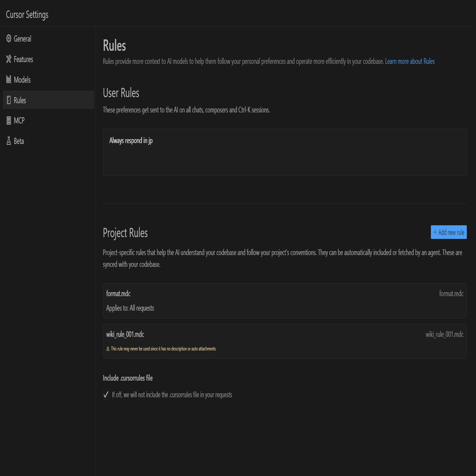Image resolution: width=476 pixels, height=476 pixels.
Task: Click the warning triangle on wiki_rule_001.mdc
Action: click(108, 349)
